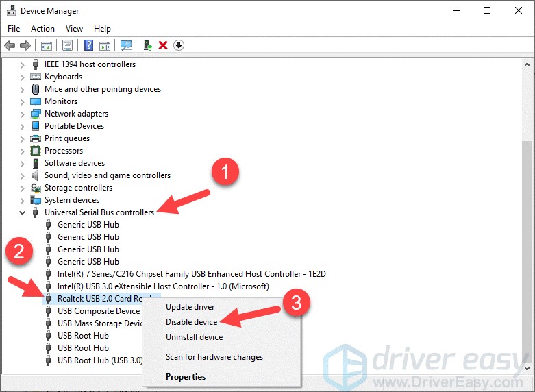Select USB Composite Device
Image resolution: width=535 pixels, height=392 pixels.
(x=99, y=311)
